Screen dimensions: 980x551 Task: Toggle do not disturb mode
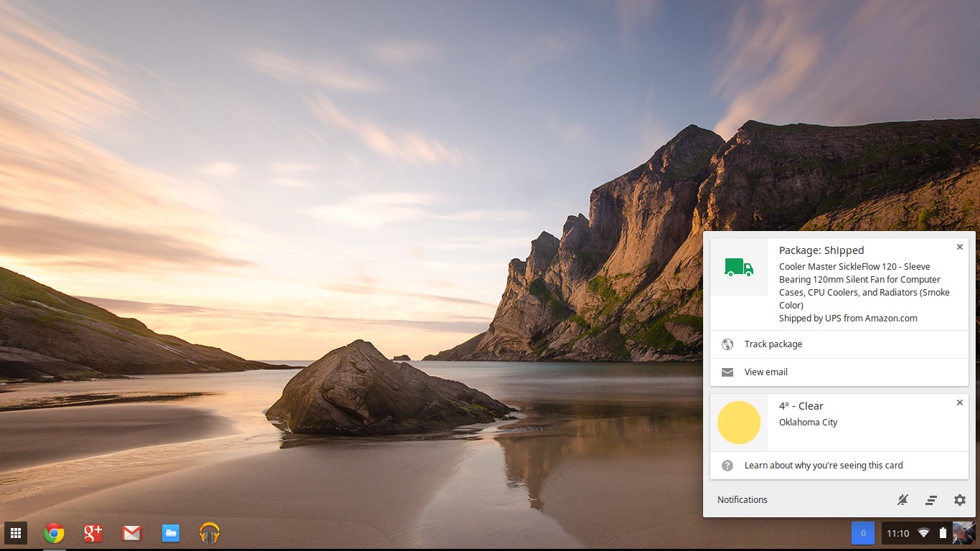click(x=903, y=500)
